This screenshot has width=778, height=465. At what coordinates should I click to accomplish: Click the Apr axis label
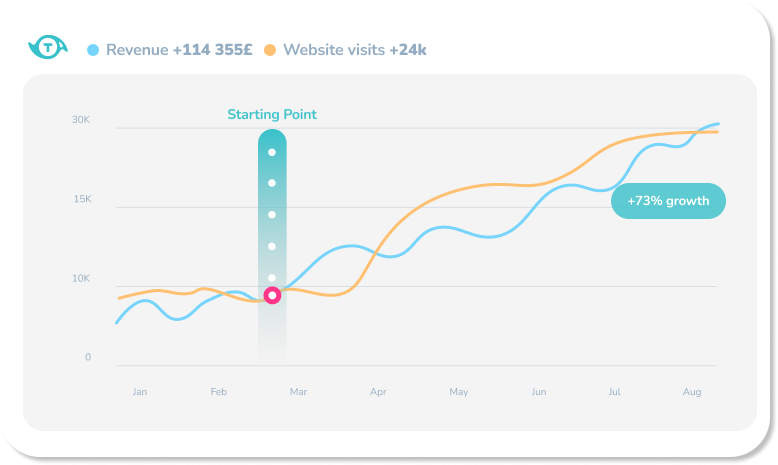tap(378, 392)
